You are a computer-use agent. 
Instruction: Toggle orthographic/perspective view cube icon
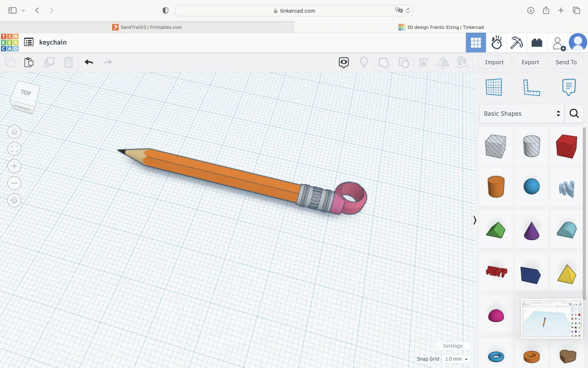click(14, 200)
